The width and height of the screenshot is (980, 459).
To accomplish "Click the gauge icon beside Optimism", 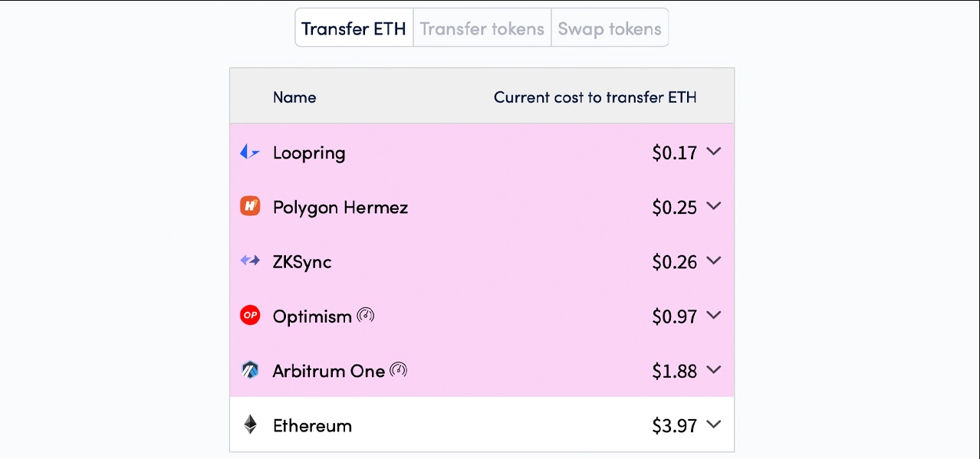I will (366, 315).
